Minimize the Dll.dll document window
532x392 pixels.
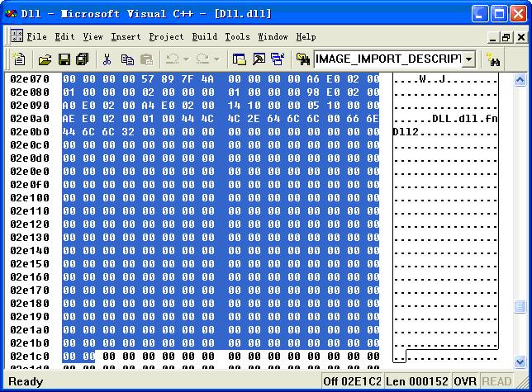492,37
